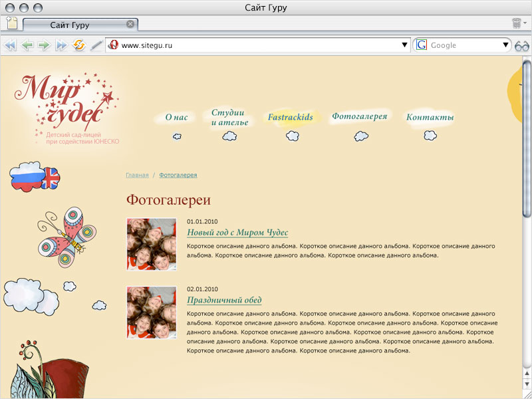
Task: Click the rewind button in the browser toolbar
Action: pos(10,45)
